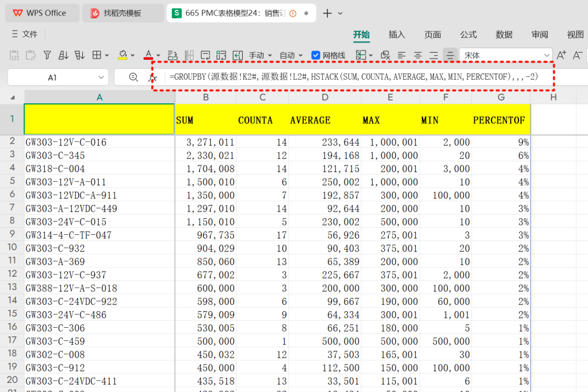Image resolution: width=588 pixels, height=392 pixels.
Task: Click the value 3,271,011
Action: [x=206, y=142]
